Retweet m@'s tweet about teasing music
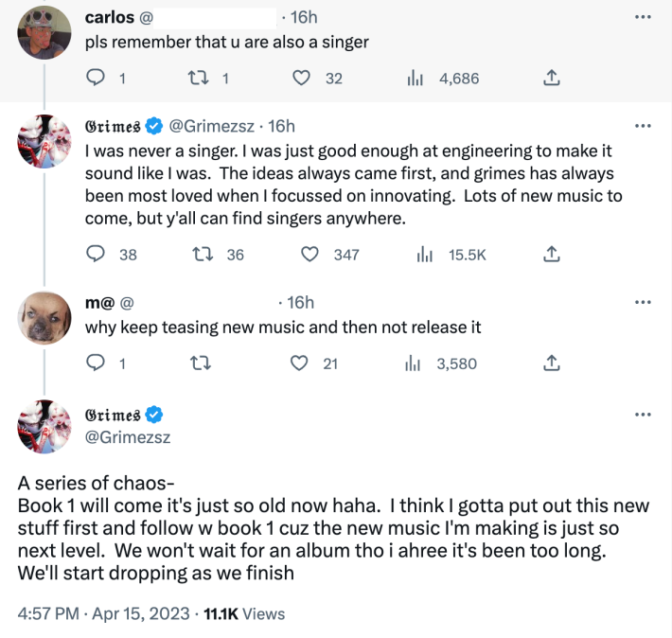 200,363
